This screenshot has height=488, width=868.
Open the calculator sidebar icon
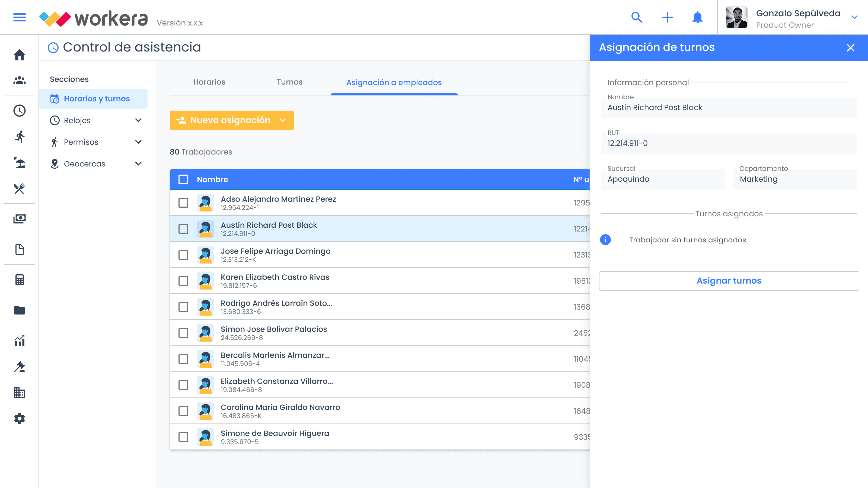19,280
